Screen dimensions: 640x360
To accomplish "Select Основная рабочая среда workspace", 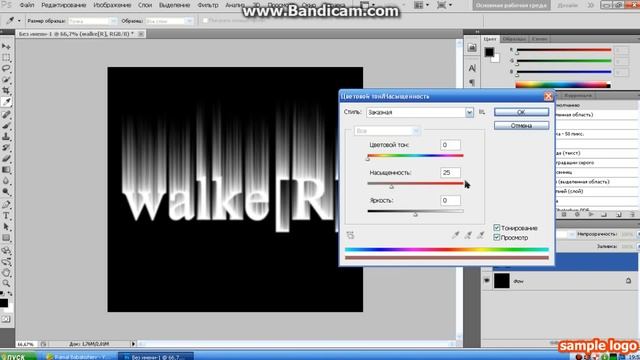I will [511, 5].
